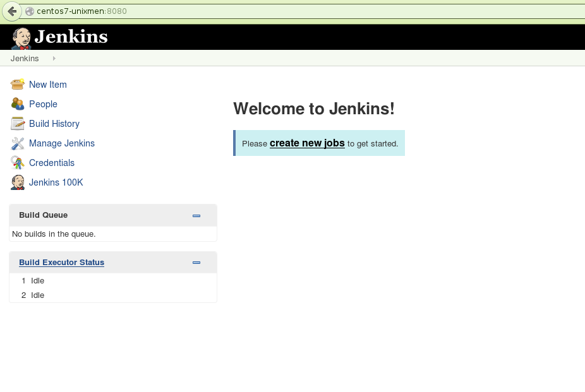
Task: Click the People icon in sidebar
Action: click(18, 104)
